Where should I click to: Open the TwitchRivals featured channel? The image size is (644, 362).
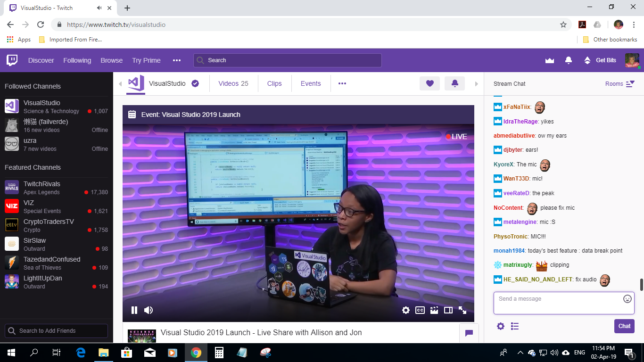[x=56, y=188]
